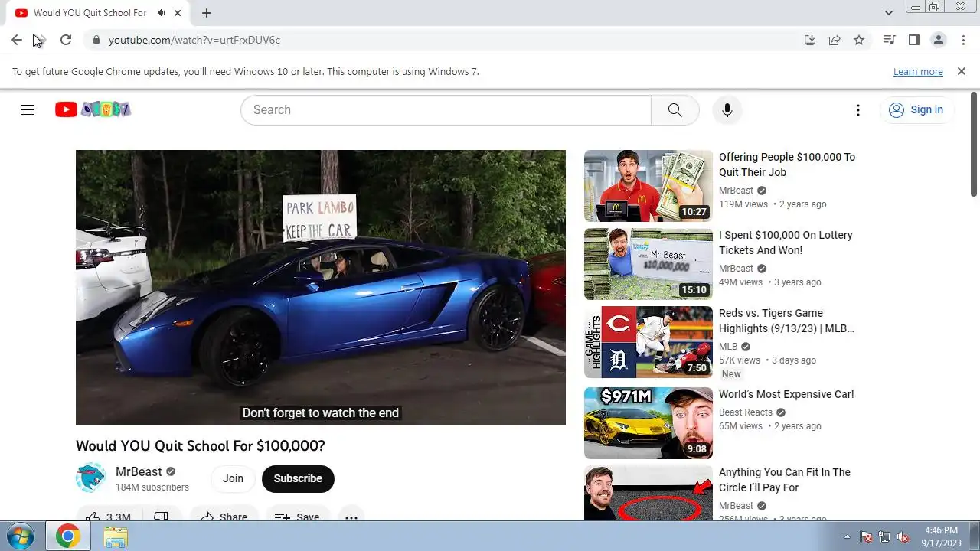This screenshot has height=551, width=980.
Task: Open the Learn more link
Action: click(x=918, y=71)
